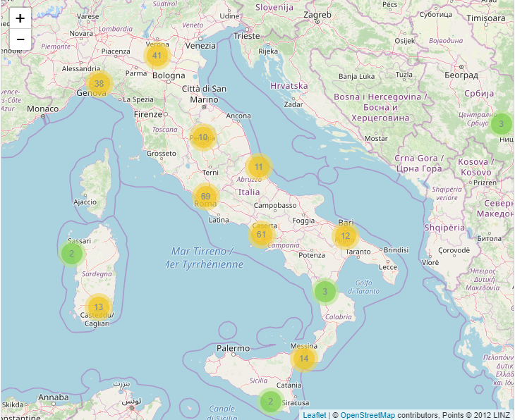This screenshot has width=515, height=420.
Task: Expand the green cluster of 3 in Calabria
Action: (x=325, y=291)
